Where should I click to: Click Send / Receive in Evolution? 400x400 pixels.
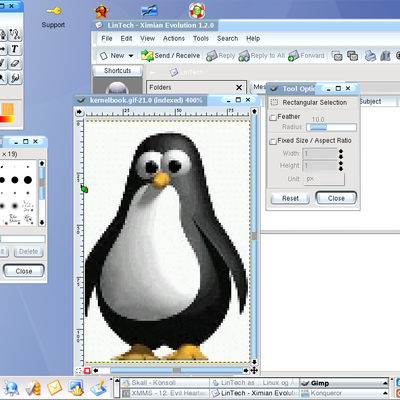(x=171, y=56)
